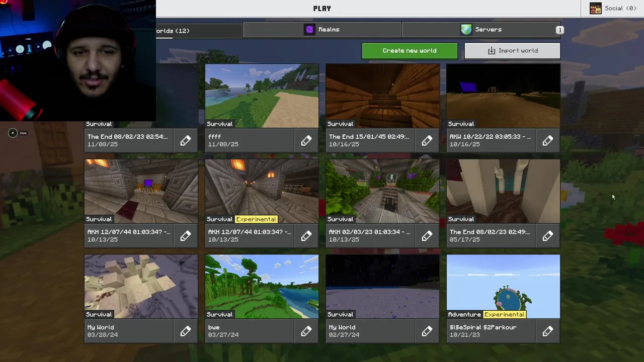Edit the AKH 02/03/23 world
Image resolution: width=644 pixels, height=362 pixels.
pos(427,236)
